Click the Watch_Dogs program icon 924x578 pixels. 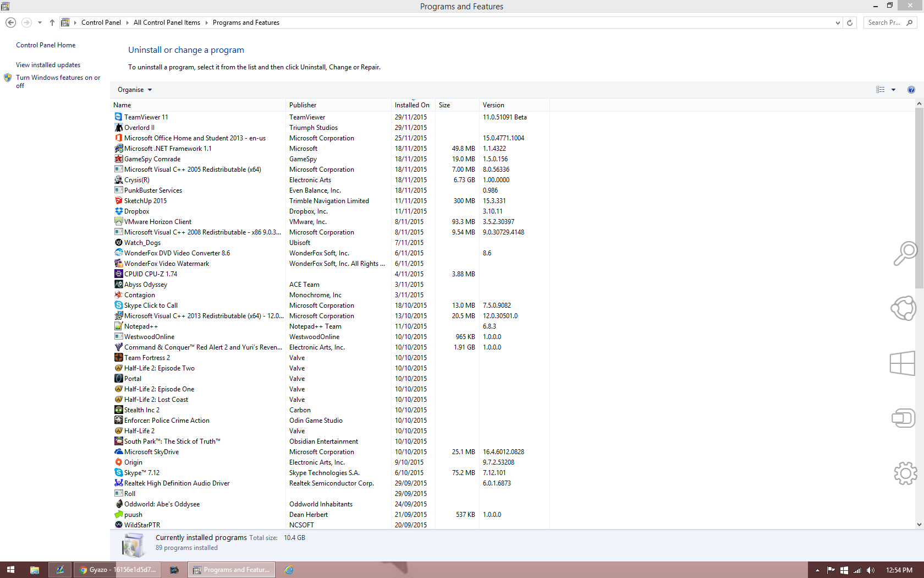point(118,242)
